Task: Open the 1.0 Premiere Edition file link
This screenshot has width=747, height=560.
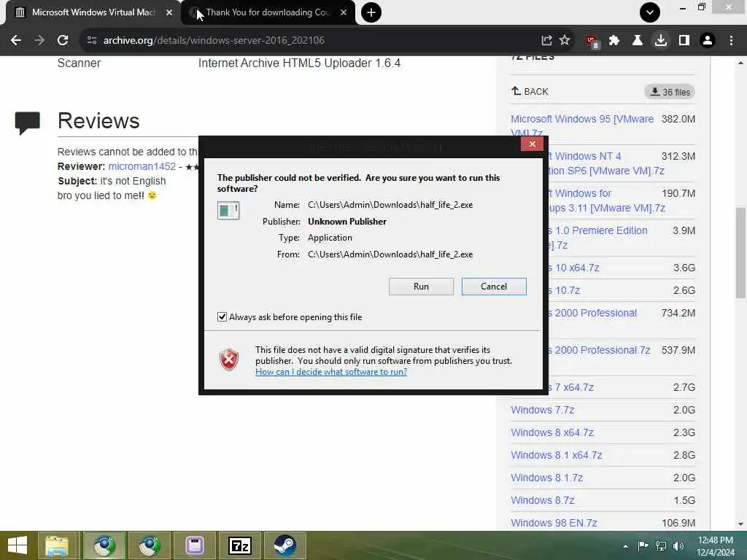Action: click(x=597, y=238)
